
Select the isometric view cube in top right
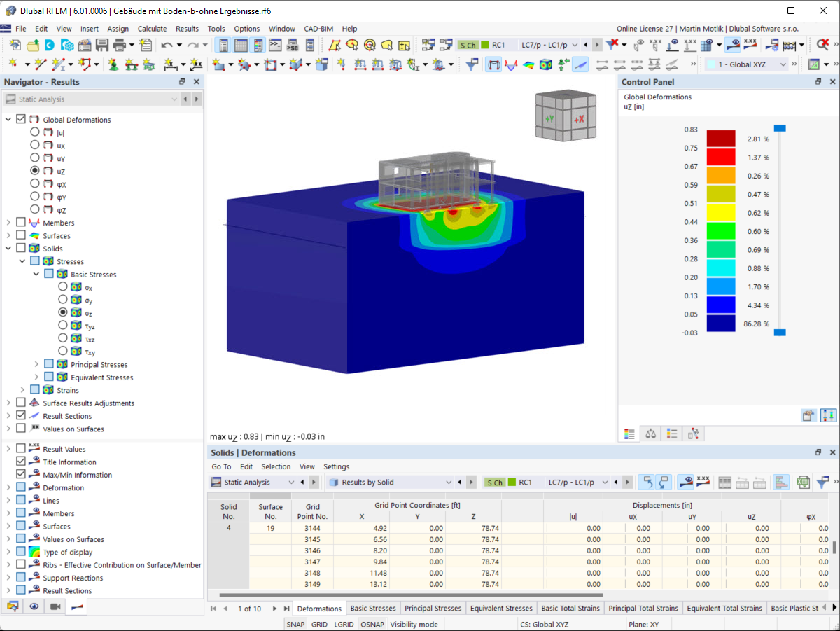(566, 116)
